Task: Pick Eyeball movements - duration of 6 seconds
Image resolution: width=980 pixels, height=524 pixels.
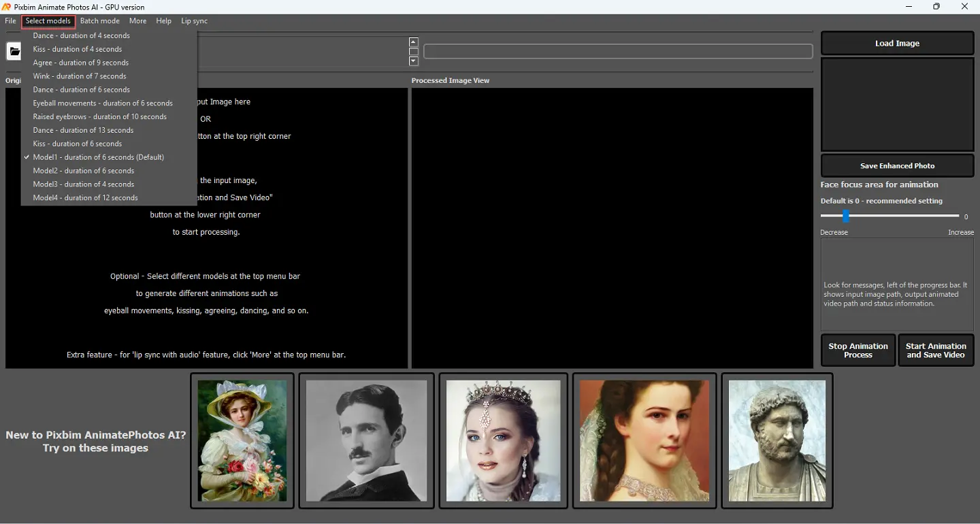Action: (x=109, y=103)
